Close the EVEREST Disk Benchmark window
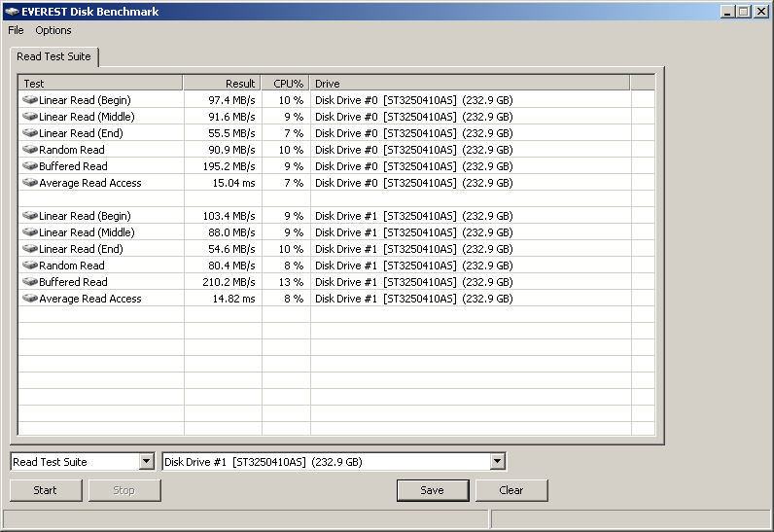 (761, 12)
